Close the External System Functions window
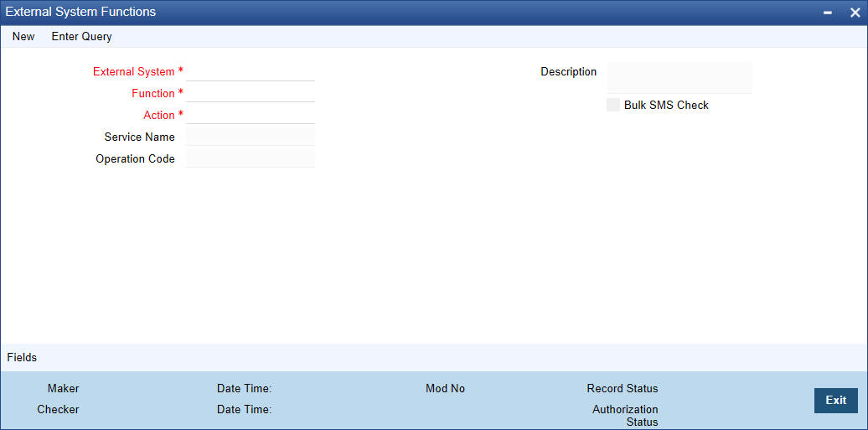 coord(855,13)
